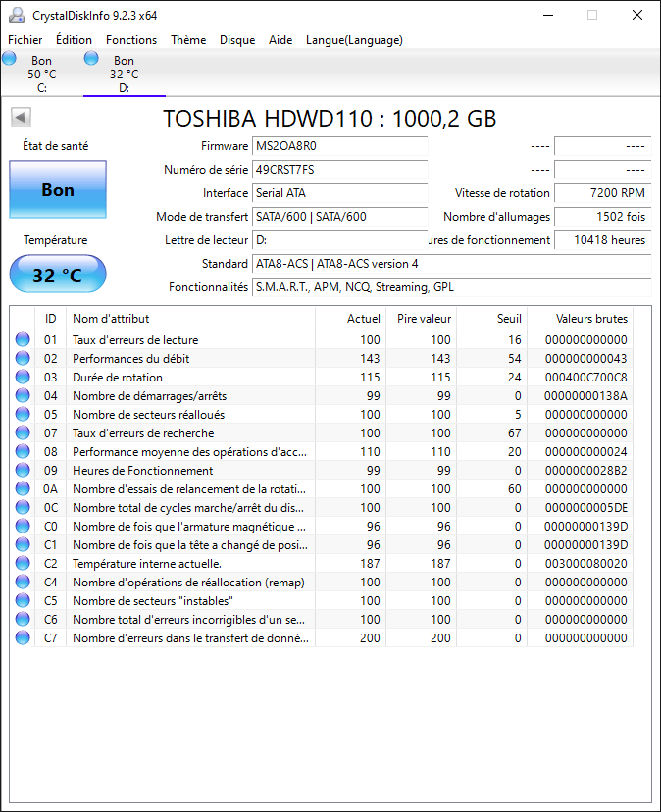Open the Édition menu
The image size is (661, 812).
point(75,40)
